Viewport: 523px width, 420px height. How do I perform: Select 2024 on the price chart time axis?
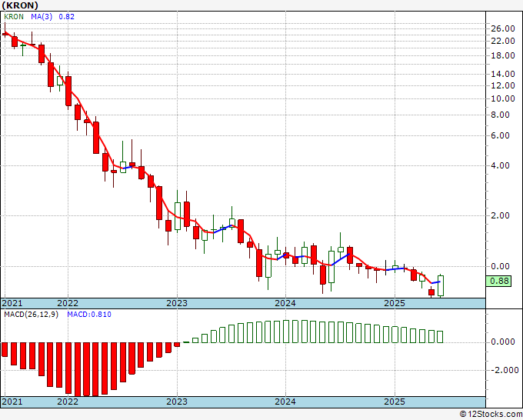click(x=285, y=303)
